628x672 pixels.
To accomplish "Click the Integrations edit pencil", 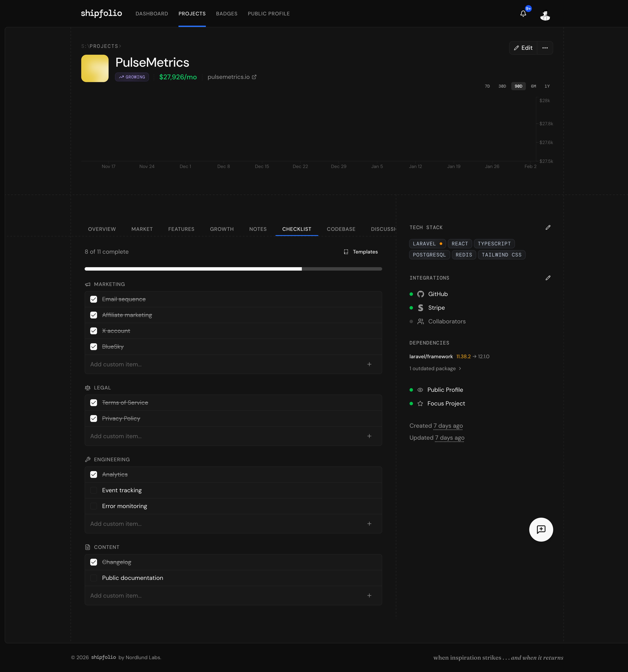I will (x=548, y=278).
